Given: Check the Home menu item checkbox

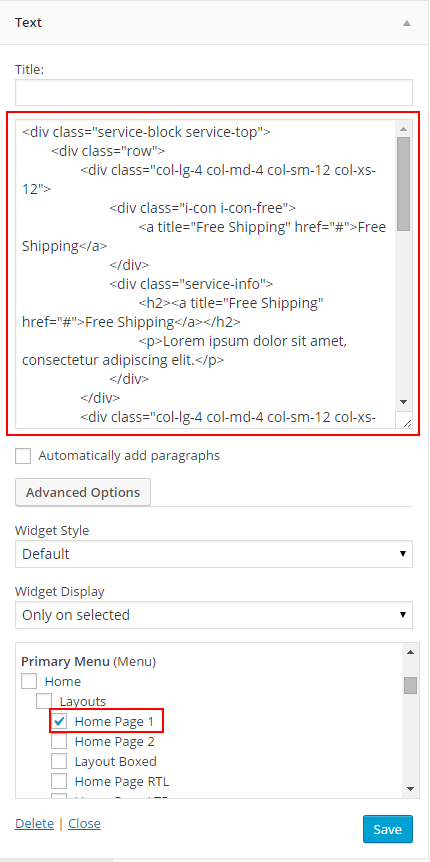Looking at the screenshot, I should click(x=29, y=681).
